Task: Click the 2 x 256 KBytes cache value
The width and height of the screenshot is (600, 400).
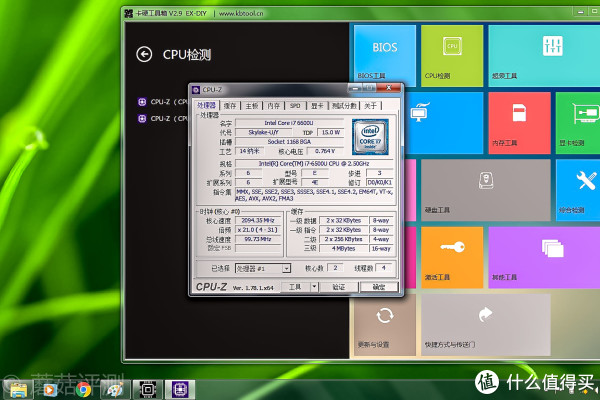Action: (343, 239)
